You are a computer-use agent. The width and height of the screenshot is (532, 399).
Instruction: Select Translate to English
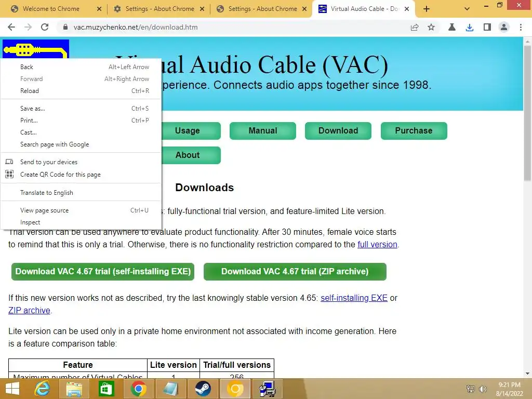[81, 192]
